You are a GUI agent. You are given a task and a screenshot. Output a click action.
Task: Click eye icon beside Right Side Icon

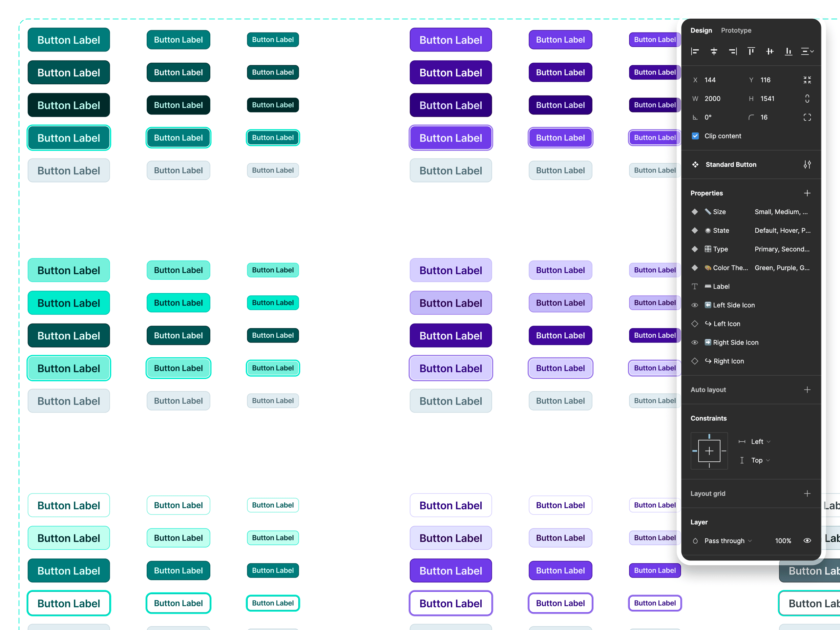[695, 343]
